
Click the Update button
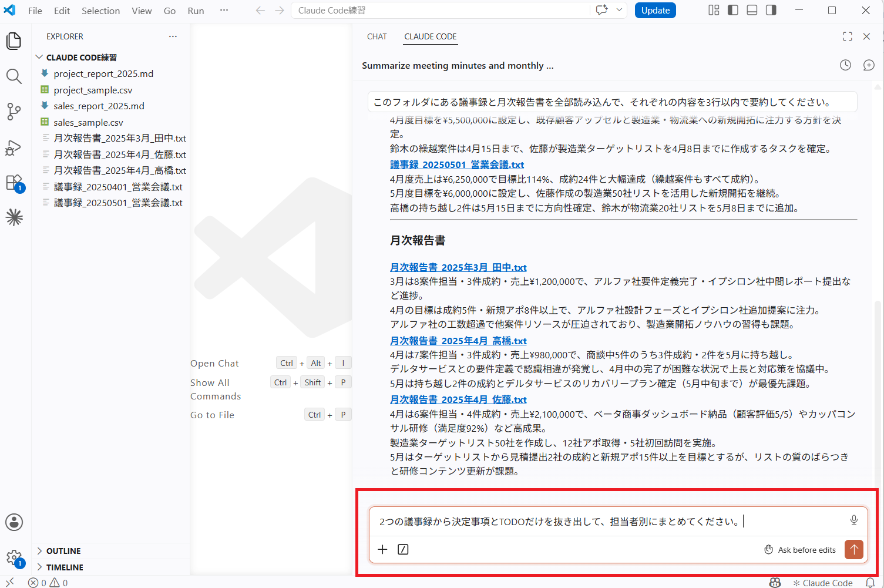click(x=656, y=11)
